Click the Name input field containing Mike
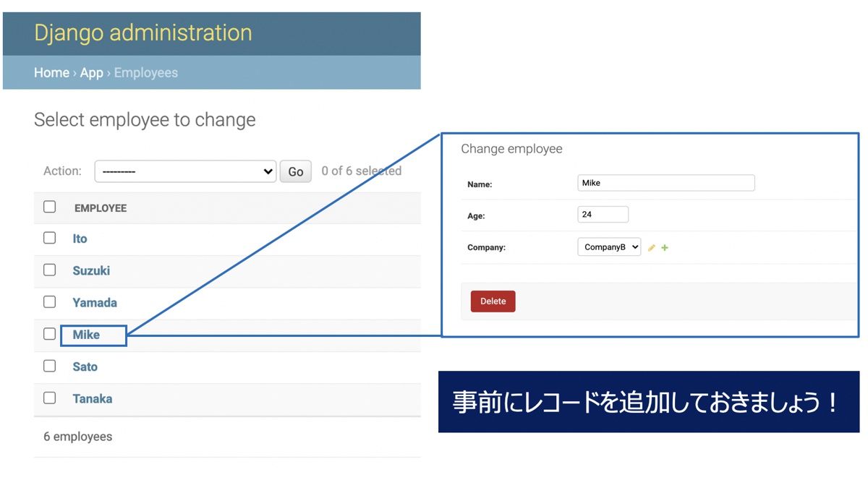The image size is (868, 480). (665, 182)
